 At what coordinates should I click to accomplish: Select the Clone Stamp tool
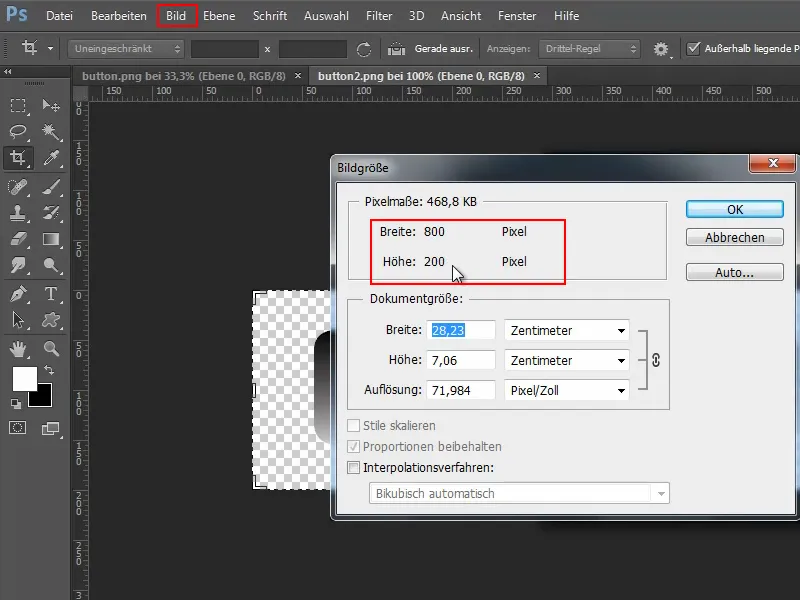(x=18, y=212)
